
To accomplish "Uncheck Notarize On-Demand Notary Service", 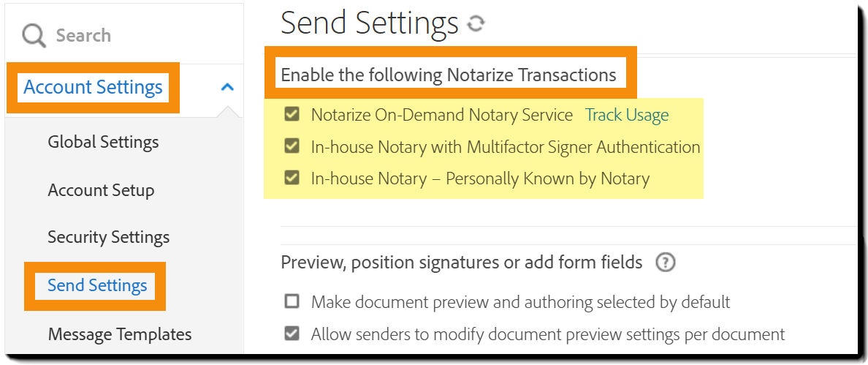I will click(x=292, y=115).
